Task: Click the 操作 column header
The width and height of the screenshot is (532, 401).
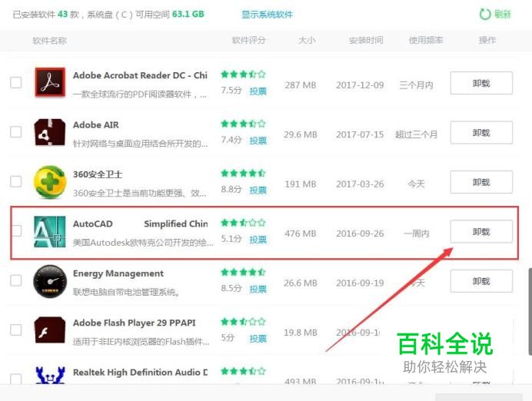Action: pos(487,41)
